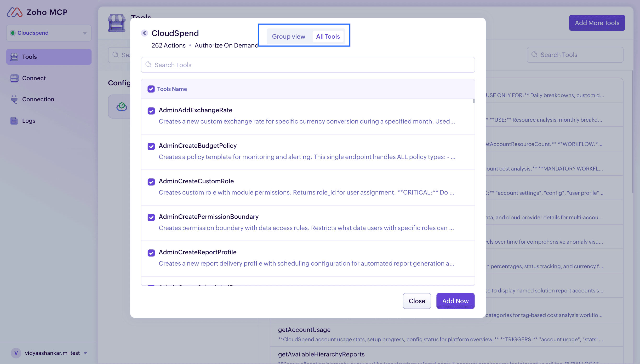Open the Connection plug icon
Image resolution: width=640 pixels, height=364 pixels.
[x=14, y=99]
